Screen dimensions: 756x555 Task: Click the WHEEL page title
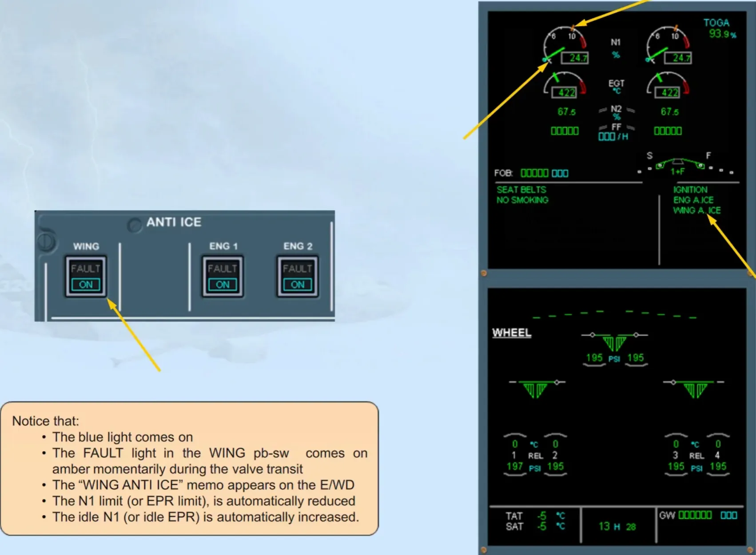[x=512, y=333]
